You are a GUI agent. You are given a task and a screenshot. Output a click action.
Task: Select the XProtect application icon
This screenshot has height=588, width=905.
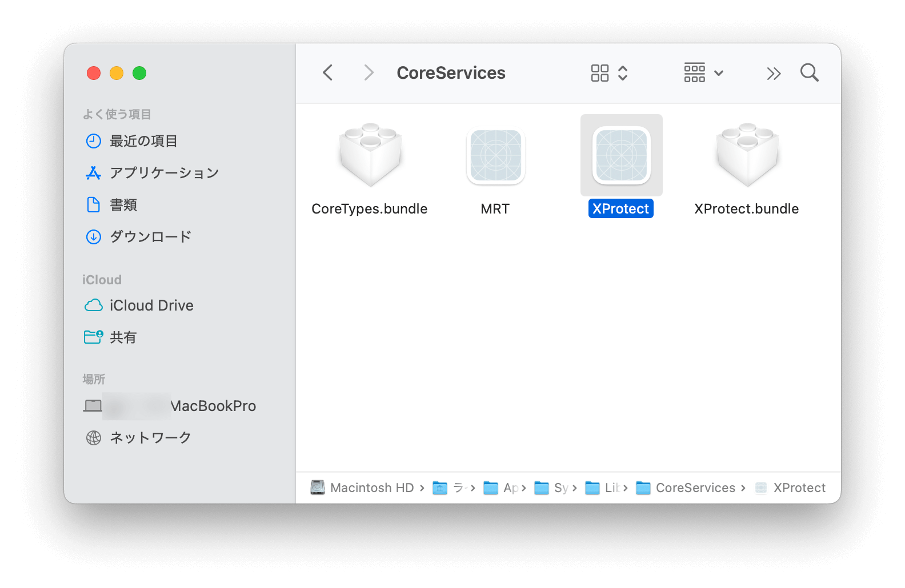621,155
